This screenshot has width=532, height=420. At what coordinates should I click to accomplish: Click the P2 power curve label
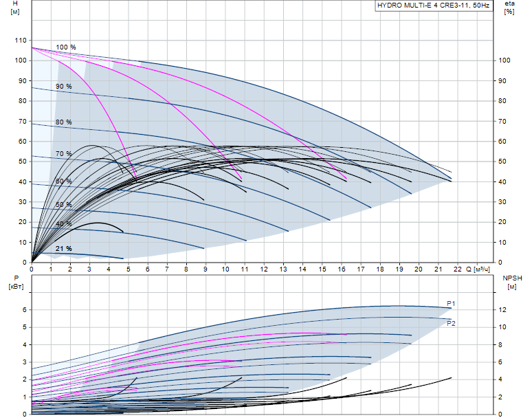451,323
